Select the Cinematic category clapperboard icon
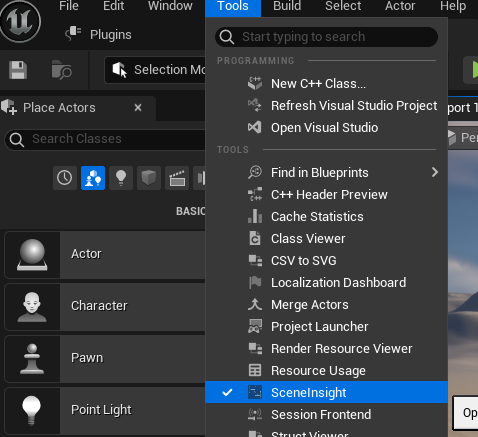Viewport: 478px width, 437px height. coord(177,178)
